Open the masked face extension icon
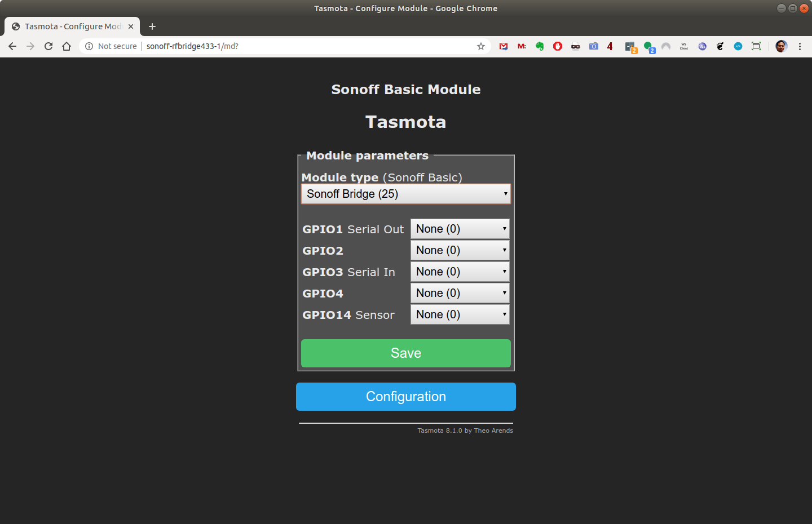Viewport: 812px width, 524px height. [576, 46]
